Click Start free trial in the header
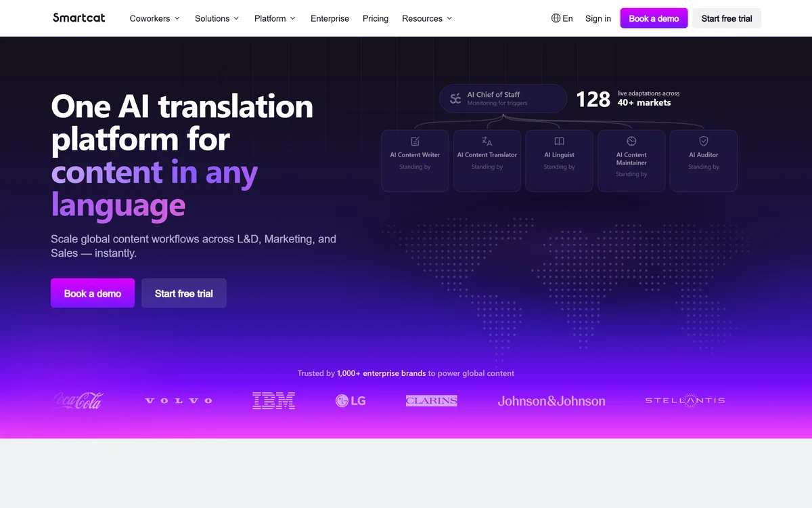 [727, 18]
